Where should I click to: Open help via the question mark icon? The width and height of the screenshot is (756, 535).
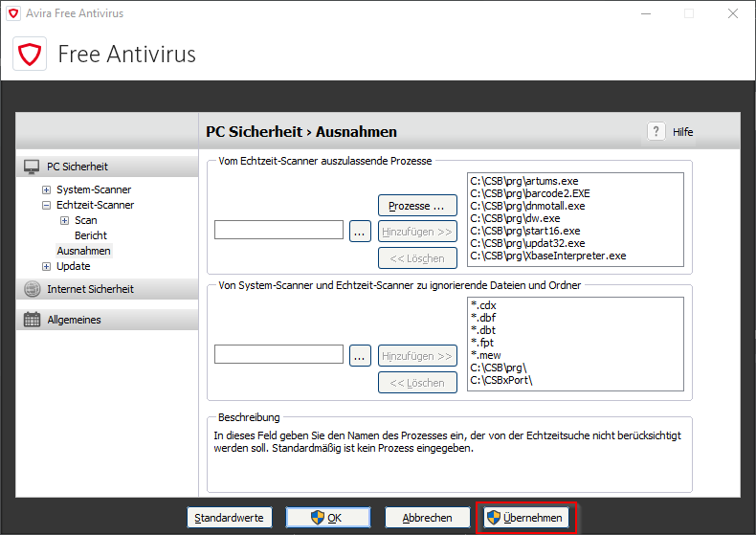656,131
